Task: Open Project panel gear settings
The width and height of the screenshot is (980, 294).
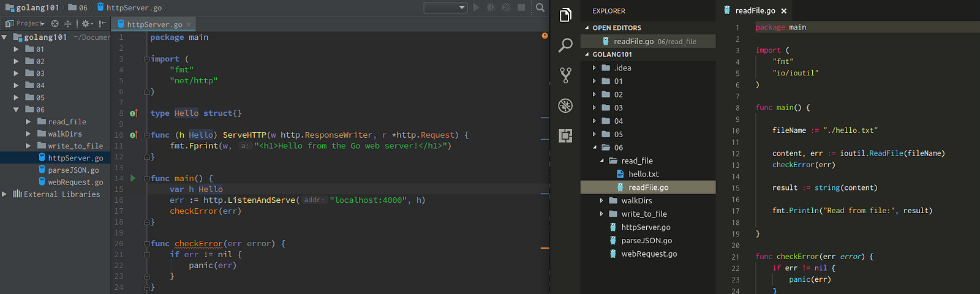Action: [x=86, y=23]
